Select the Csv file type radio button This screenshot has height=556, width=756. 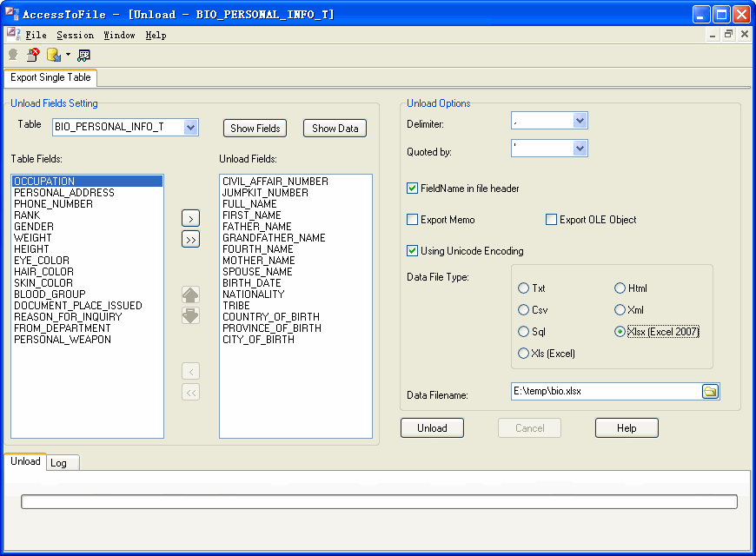click(523, 309)
